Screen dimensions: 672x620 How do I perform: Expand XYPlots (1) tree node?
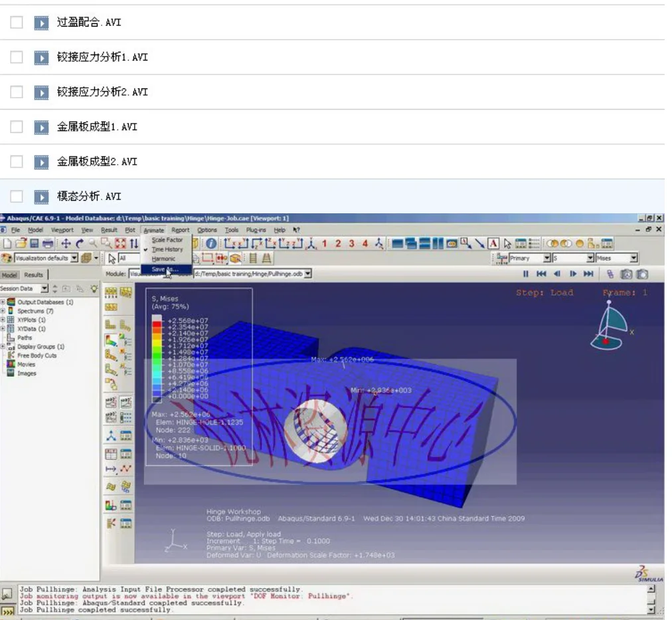(x=3, y=320)
